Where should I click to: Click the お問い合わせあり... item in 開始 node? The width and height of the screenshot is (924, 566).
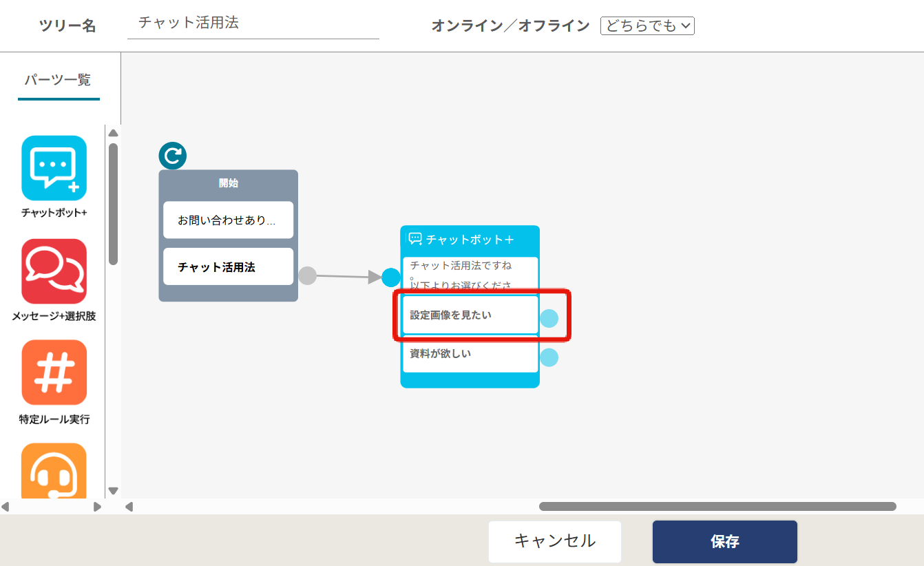pos(228,220)
